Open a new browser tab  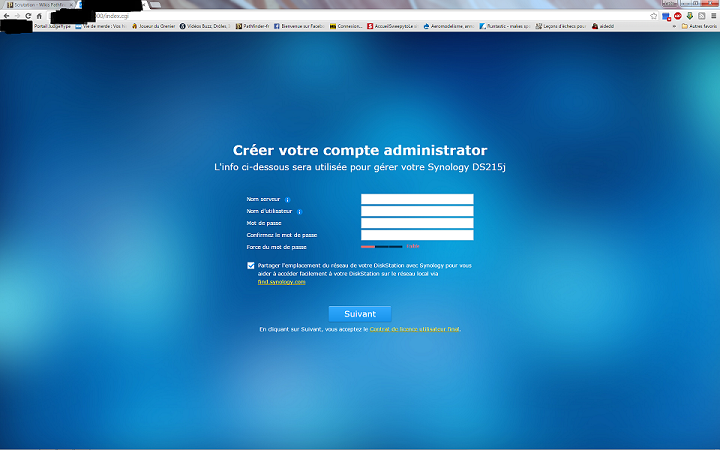pyautogui.click(x=156, y=5)
